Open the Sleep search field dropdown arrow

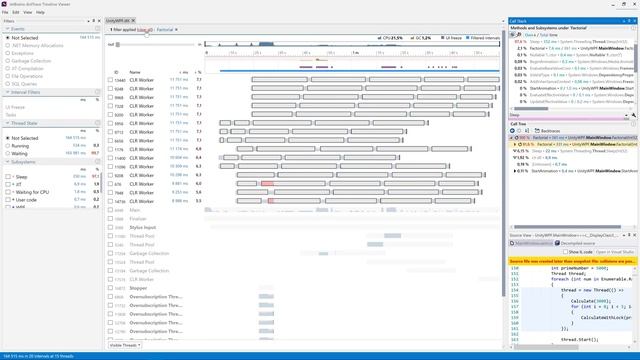click(x=626, y=116)
